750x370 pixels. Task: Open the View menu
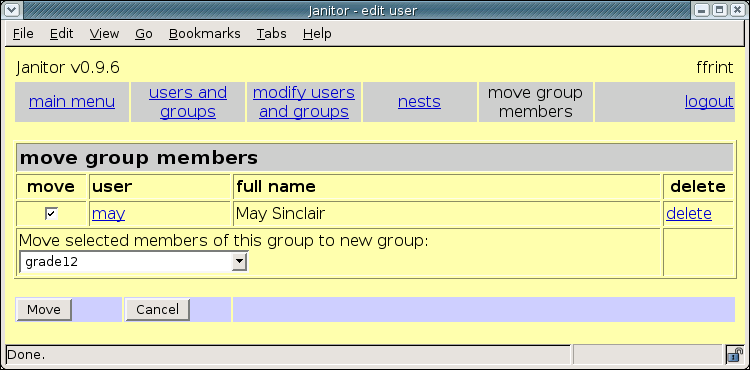[x=104, y=33]
